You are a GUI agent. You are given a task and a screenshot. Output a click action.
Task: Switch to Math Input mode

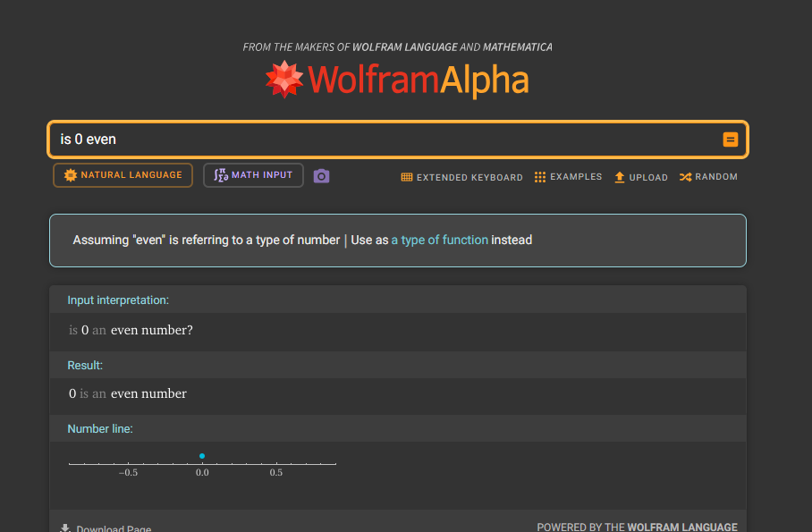253,175
